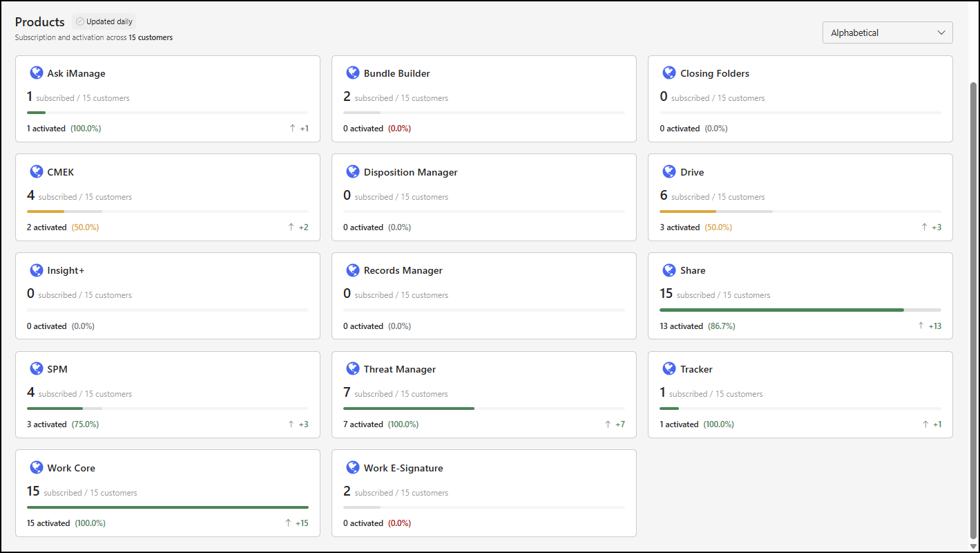Click the globe icon beside Insight+
The height and width of the screenshot is (553, 980).
point(37,270)
